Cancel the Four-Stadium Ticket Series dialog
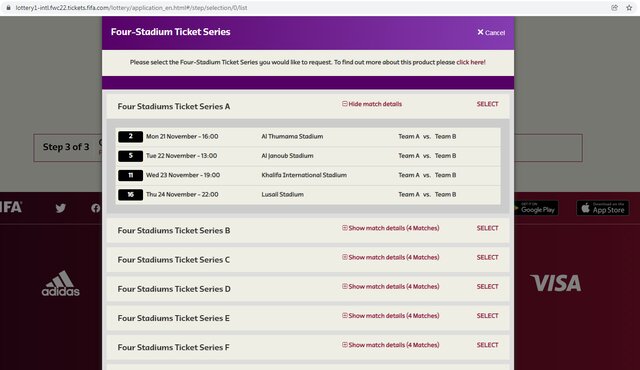 tap(491, 32)
